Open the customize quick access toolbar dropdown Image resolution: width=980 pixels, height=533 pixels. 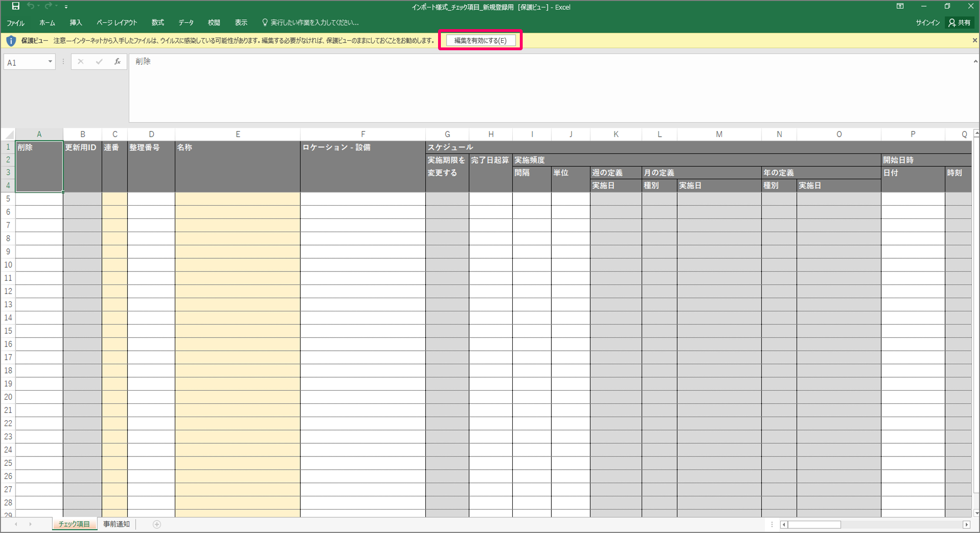point(66,7)
